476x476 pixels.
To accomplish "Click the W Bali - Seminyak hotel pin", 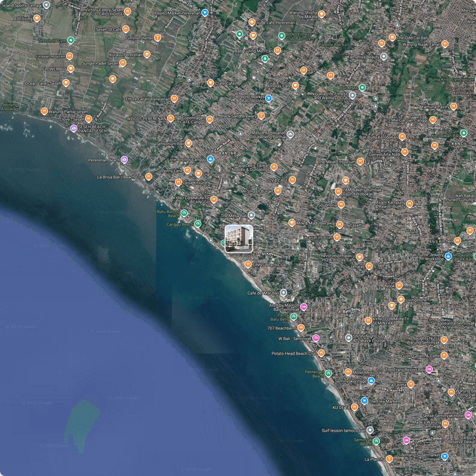I will (x=316, y=338).
